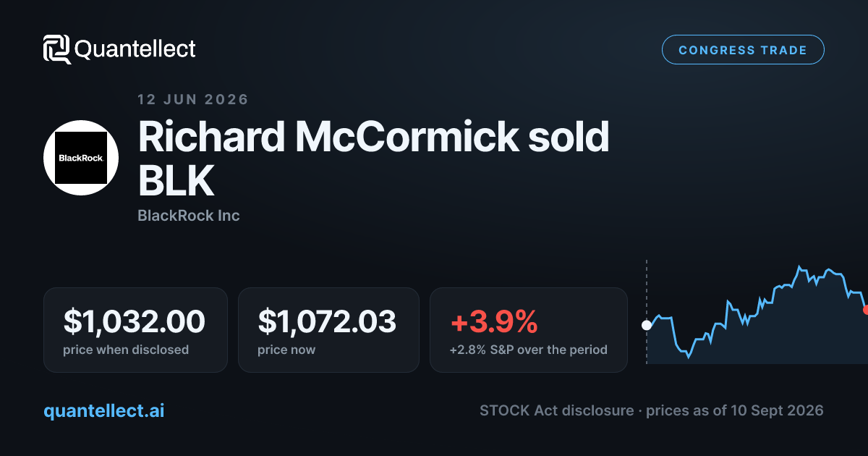Click the Quantellect brand name text
The width and height of the screenshot is (868, 456).
(135, 49)
